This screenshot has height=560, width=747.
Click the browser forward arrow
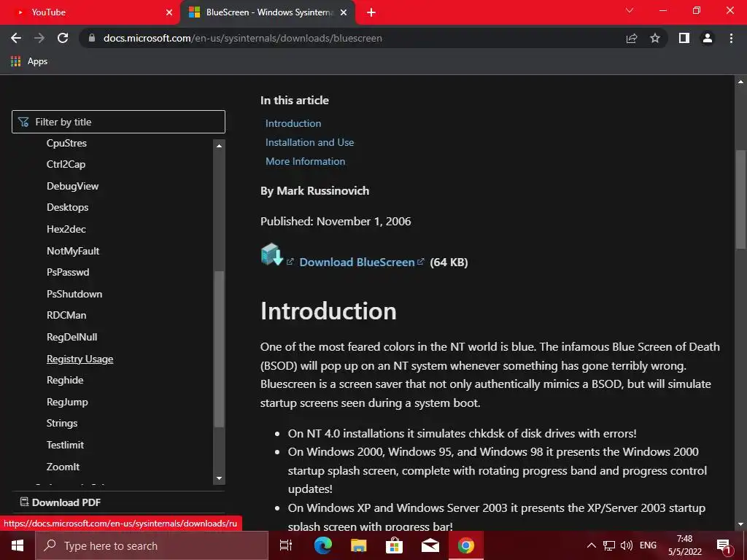[x=39, y=38]
